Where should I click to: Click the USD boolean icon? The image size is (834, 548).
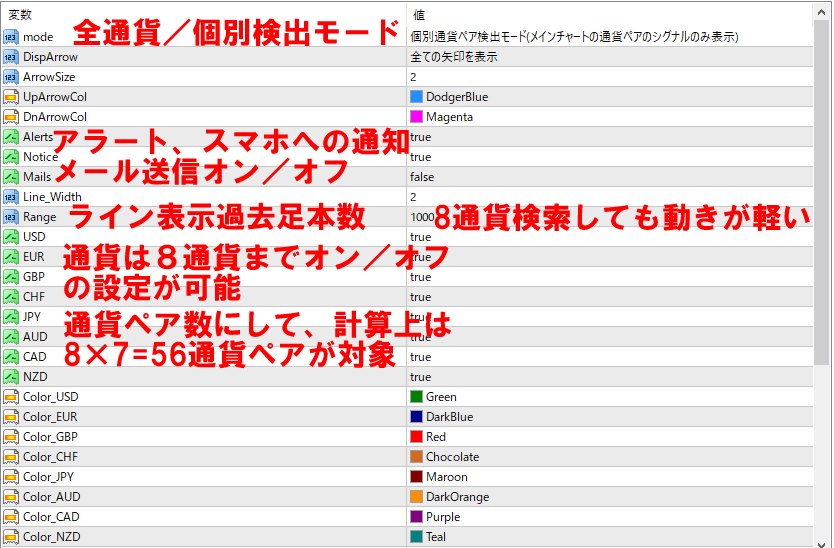click(x=11, y=237)
